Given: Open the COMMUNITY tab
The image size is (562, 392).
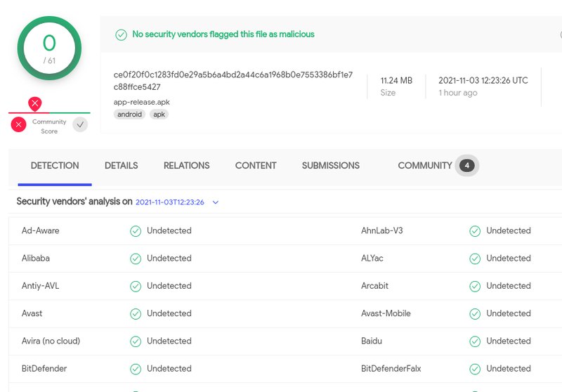Looking at the screenshot, I should tap(425, 166).
